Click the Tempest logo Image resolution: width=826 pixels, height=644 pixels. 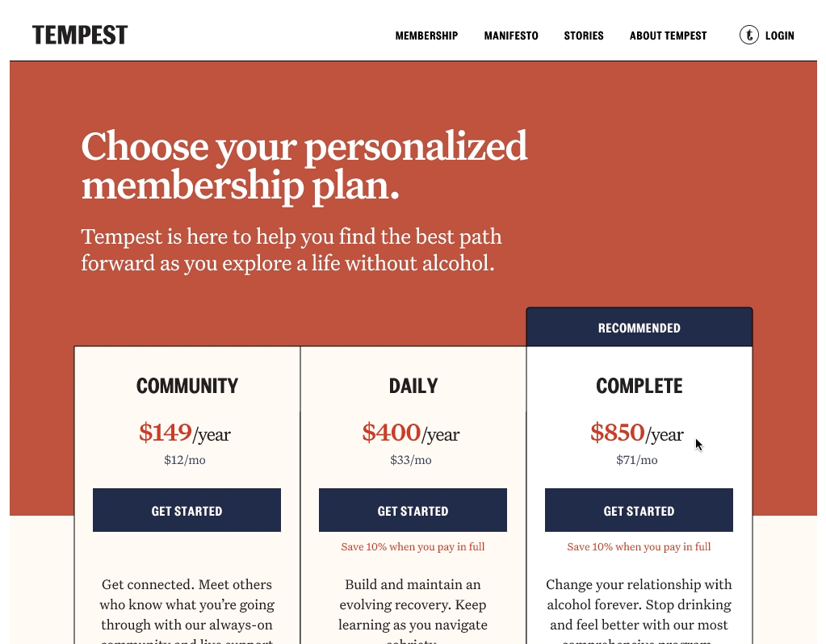point(80,36)
